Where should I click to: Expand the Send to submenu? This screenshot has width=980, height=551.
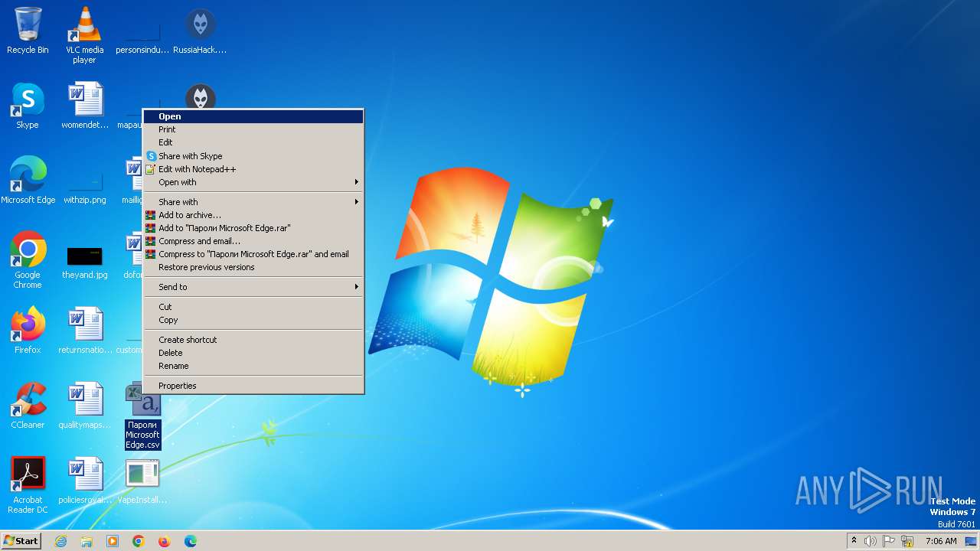253,287
